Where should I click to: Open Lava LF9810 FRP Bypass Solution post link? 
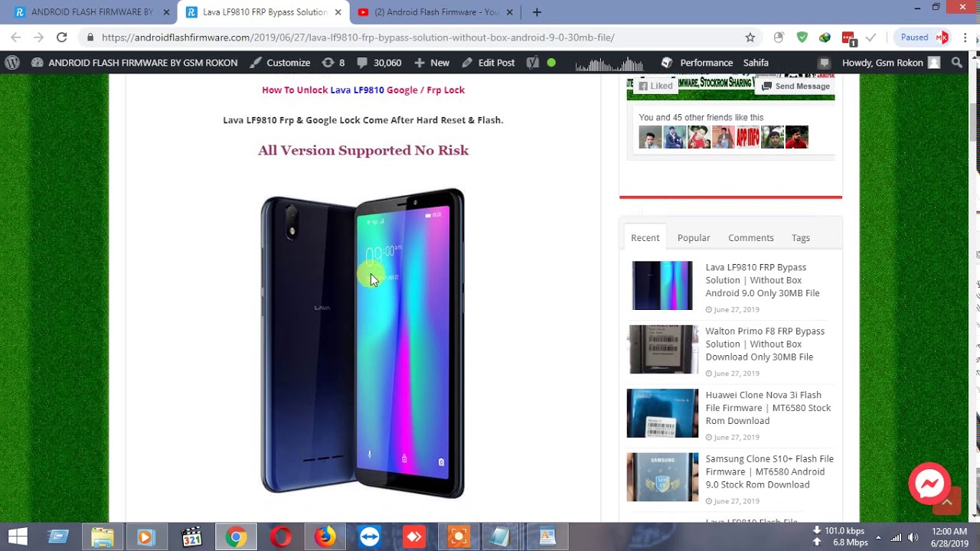point(763,280)
